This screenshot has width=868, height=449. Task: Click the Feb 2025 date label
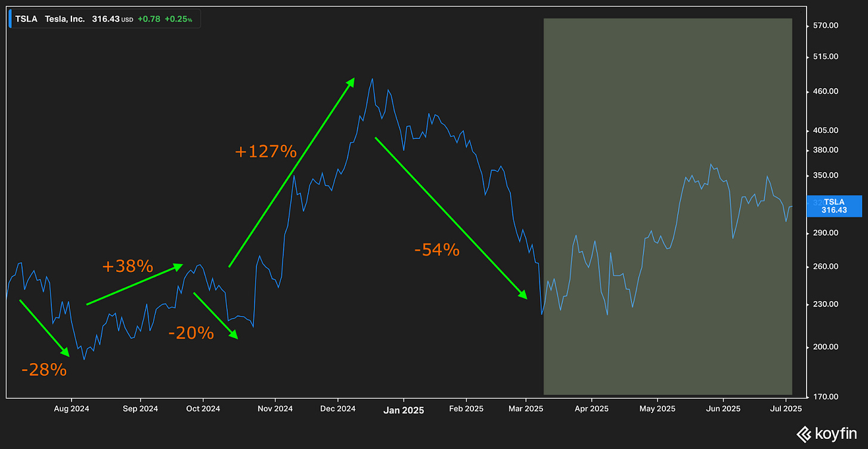(466, 409)
